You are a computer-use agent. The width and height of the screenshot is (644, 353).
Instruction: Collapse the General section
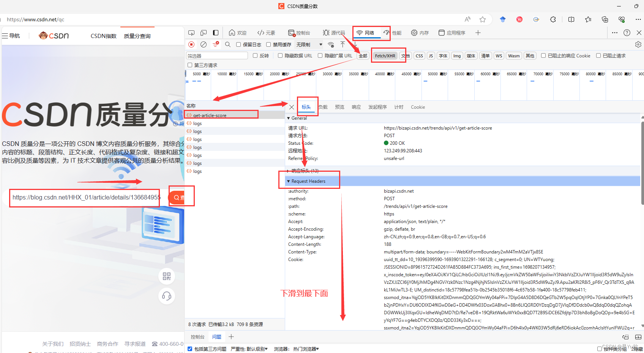[289, 118]
